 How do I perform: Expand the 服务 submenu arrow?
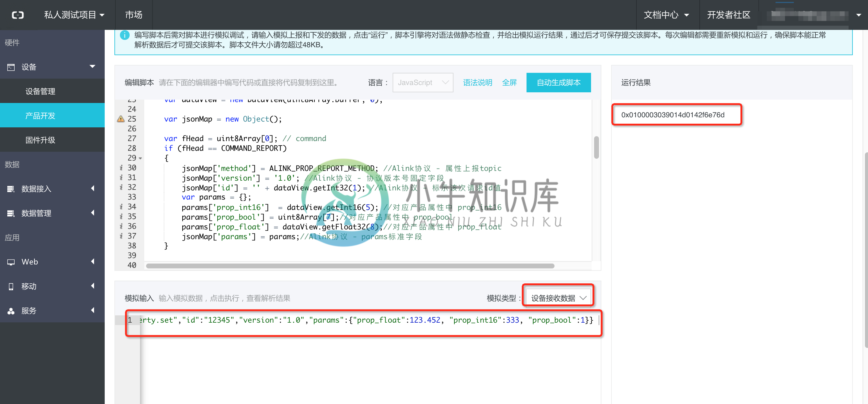(93, 310)
